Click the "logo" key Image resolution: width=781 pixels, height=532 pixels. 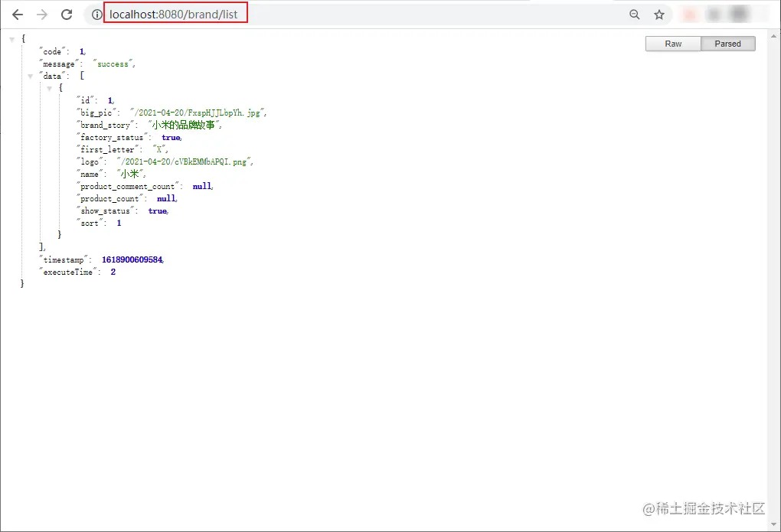pyautogui.click(x=90, y=162)
